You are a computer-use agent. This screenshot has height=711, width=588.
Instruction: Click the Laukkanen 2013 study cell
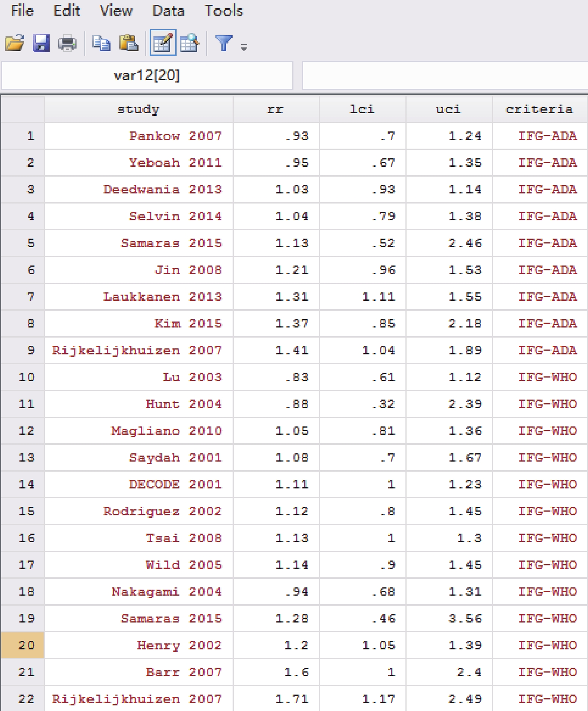(139, 296)
